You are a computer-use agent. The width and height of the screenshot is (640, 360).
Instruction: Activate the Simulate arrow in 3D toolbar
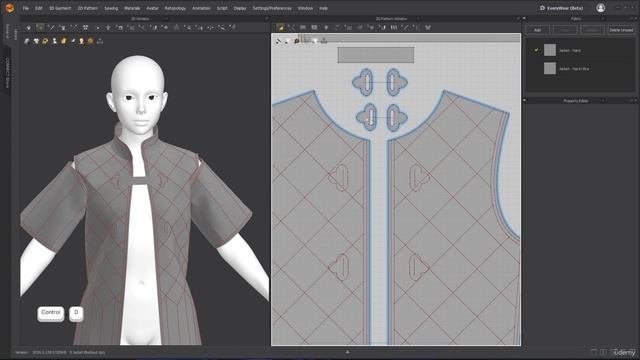pos(29,27)
